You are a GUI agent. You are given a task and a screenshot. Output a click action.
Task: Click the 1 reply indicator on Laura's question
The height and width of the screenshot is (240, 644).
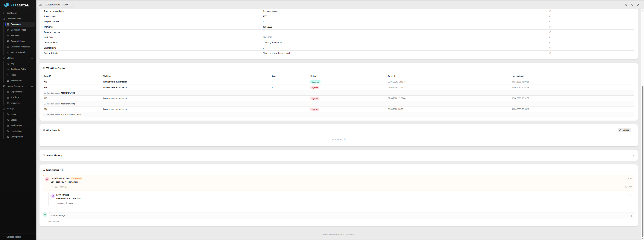point(629,187)
